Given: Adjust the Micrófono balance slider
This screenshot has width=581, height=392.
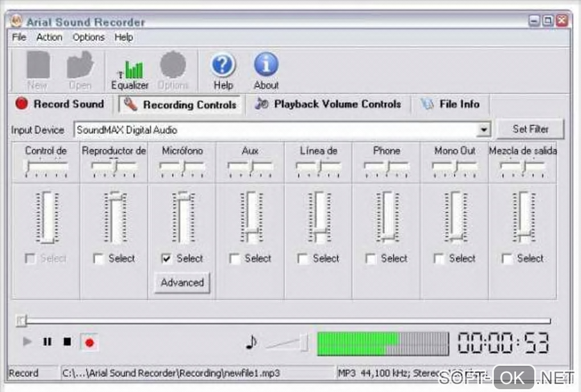Looking at the screenshot, I should [182, 167].
